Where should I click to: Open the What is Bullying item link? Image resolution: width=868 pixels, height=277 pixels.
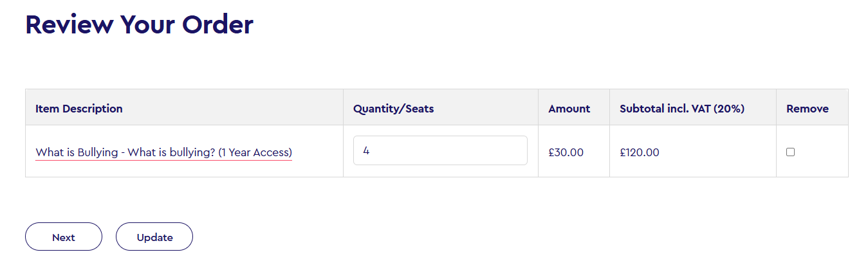(163, 152)
